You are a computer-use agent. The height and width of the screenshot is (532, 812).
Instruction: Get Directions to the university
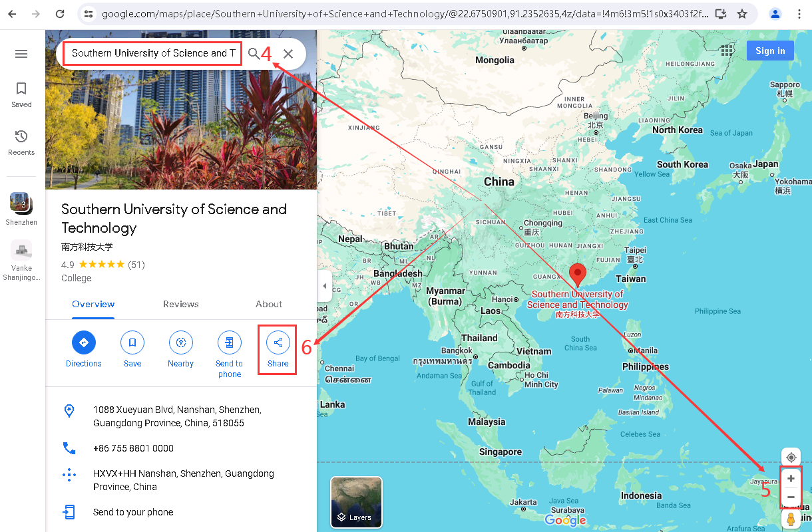coord(84,350)
